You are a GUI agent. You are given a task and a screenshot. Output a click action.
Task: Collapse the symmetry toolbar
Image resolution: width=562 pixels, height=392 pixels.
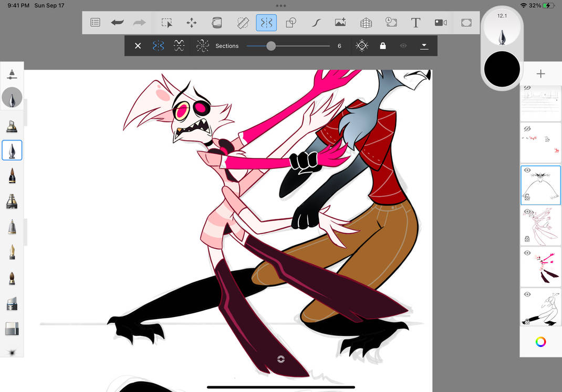(424, 46)
